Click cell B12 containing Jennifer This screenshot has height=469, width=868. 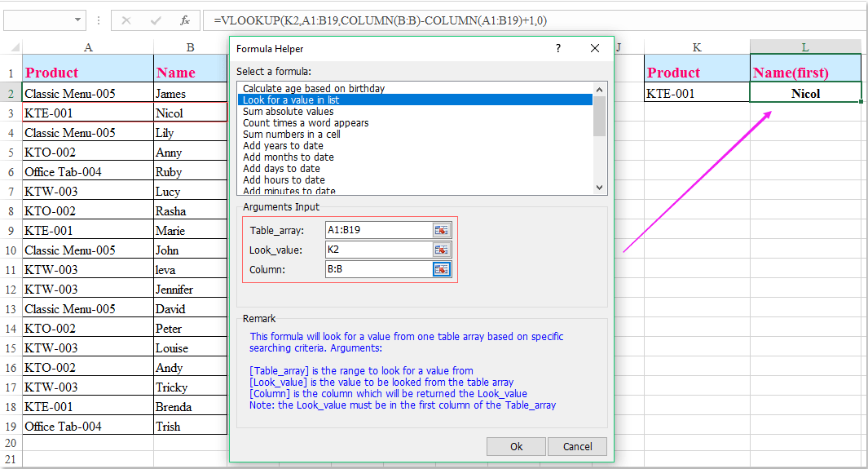190,289
